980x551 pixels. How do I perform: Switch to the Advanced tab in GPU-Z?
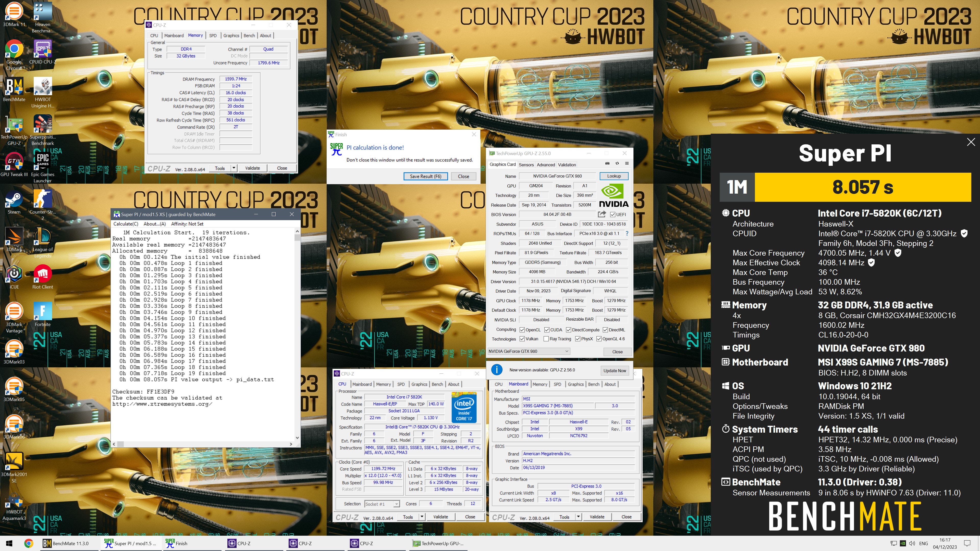(546, 165)
